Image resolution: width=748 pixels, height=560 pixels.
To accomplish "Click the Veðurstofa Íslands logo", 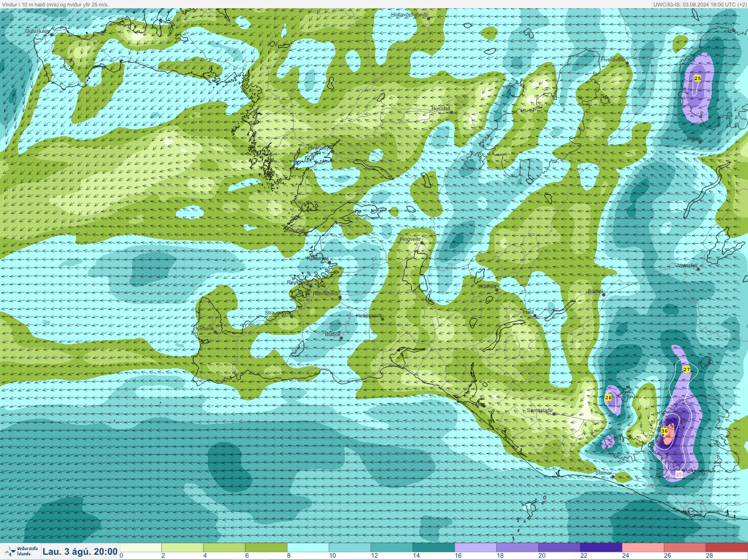I will point(20,551).
